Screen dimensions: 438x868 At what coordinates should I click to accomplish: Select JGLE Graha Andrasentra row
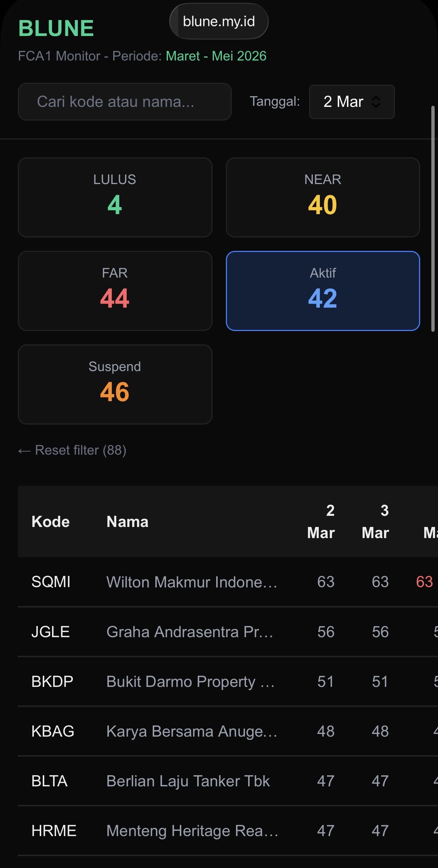[x=189, y=632]
